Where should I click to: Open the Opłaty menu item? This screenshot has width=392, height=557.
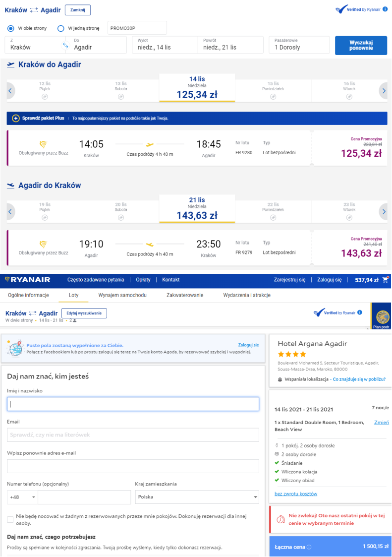(x=143, y=280)
